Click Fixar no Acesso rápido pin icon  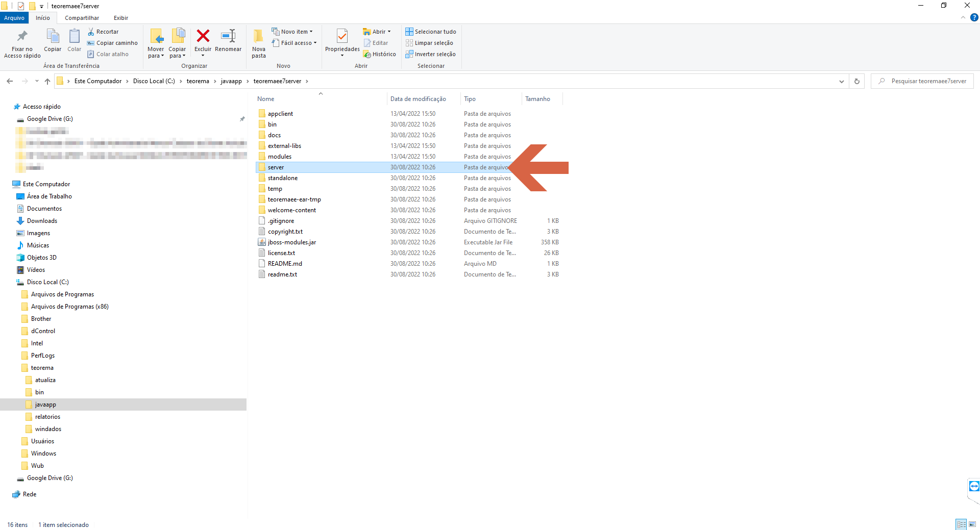pyautogui.click(x=22, y=36)
